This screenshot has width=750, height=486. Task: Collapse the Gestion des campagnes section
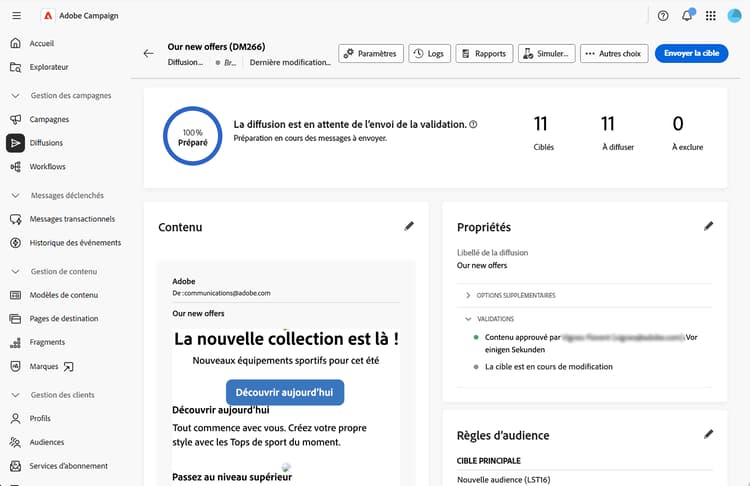click(x=16, y=96)
